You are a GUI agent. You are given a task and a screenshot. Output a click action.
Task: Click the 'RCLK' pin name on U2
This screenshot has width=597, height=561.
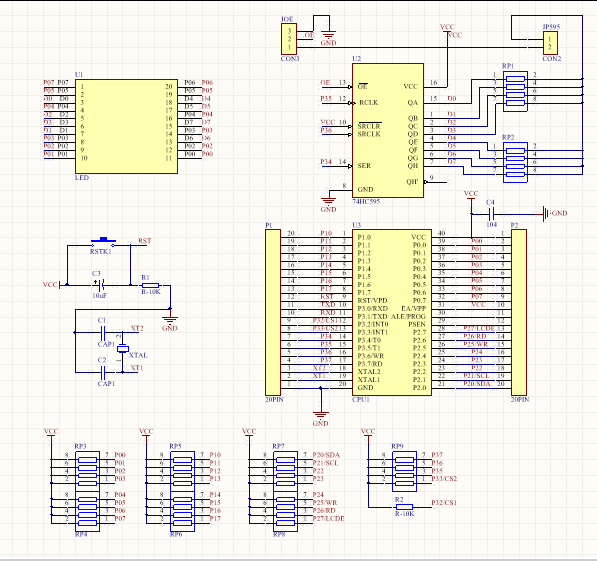click(369, 102)
